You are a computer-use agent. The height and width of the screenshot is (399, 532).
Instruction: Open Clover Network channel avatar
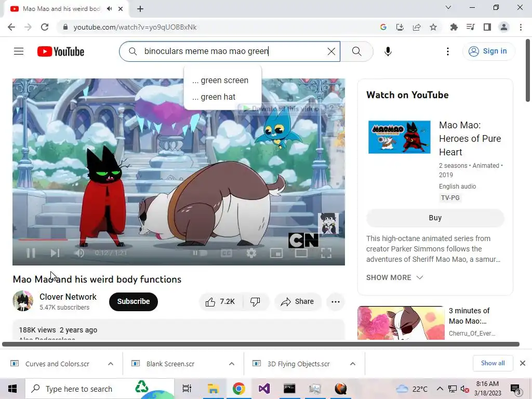23,301
